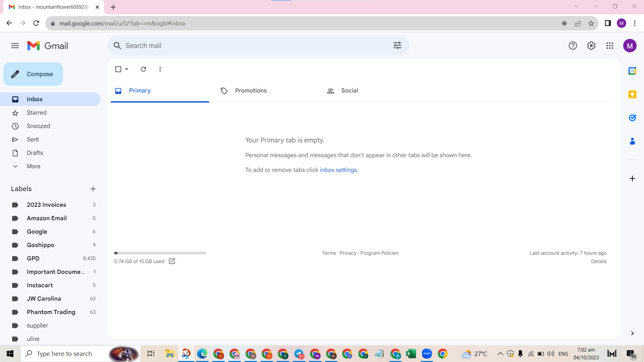Hide side panel chevron
Screen dimensions: 644x362
pos(632,333)
